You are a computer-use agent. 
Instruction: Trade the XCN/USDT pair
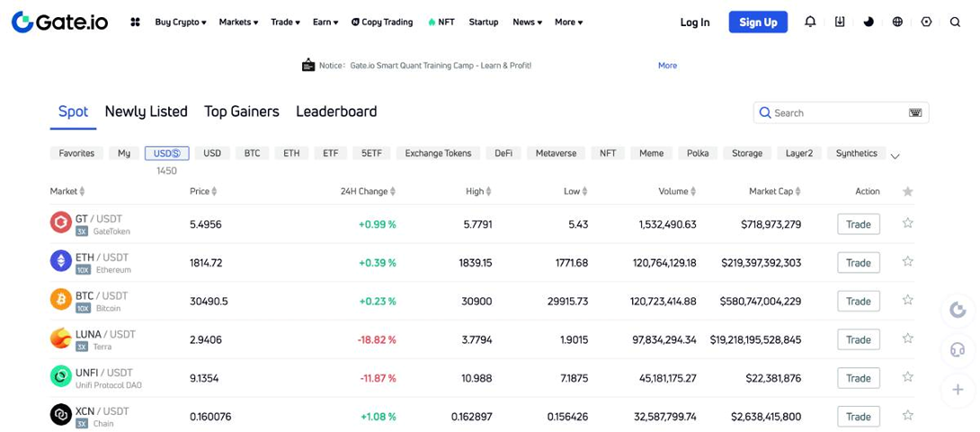(x=859, y=417)
